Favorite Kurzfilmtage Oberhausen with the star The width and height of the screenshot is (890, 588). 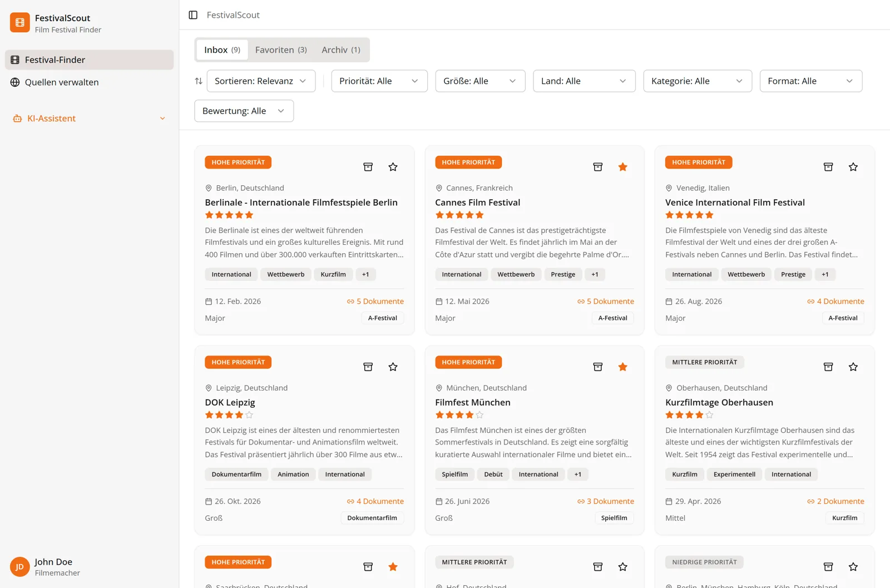[x=853, y=367]
